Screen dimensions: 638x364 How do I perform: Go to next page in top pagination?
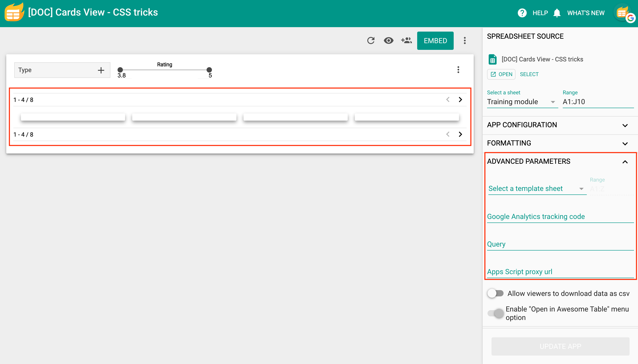(460, 99)
